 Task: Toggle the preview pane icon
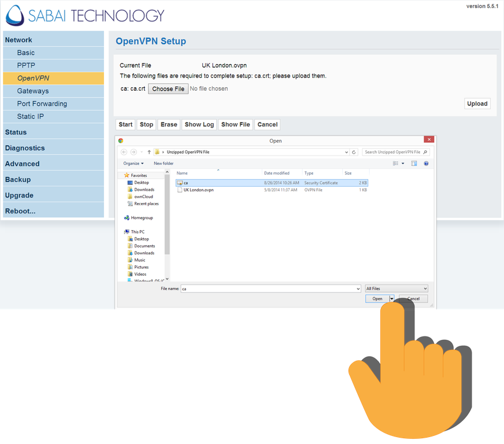(414, 164)
